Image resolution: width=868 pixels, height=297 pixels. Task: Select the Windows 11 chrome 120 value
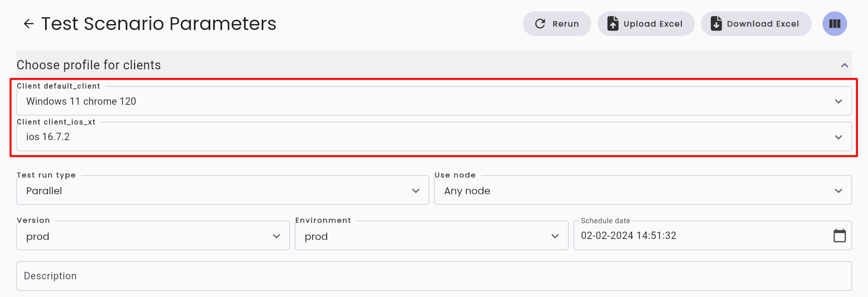click(81, 101)
